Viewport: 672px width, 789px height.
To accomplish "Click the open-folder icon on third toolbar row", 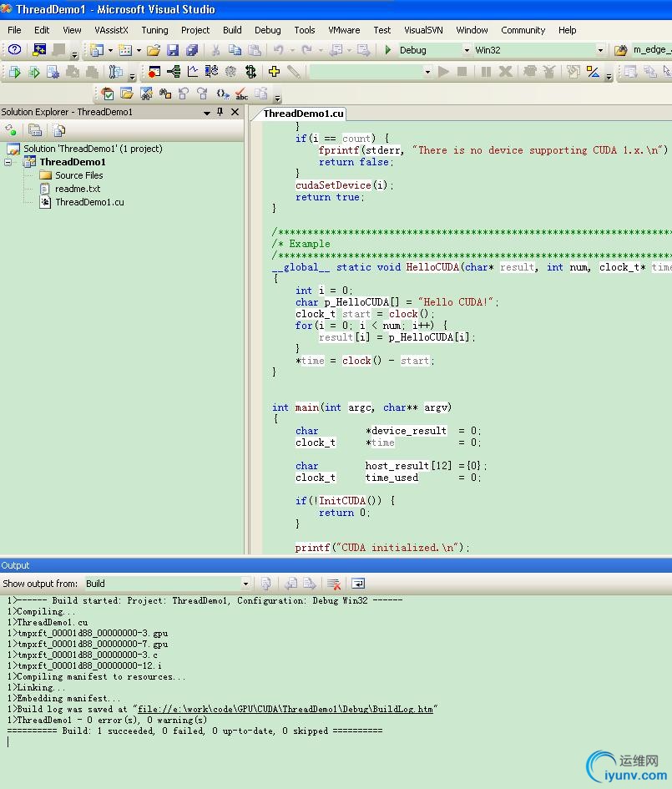I will click(127, 94).
